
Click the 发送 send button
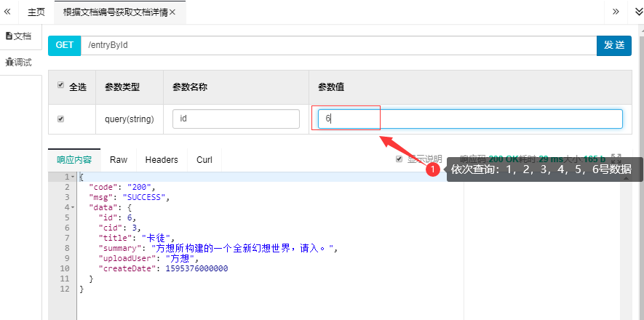tap(614, 45)
